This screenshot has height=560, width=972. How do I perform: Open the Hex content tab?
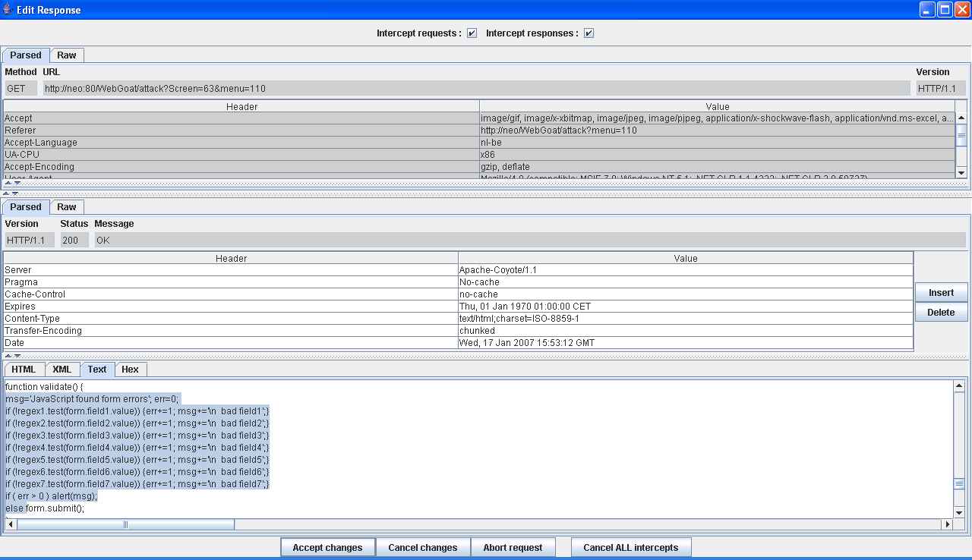click(131, 370)
